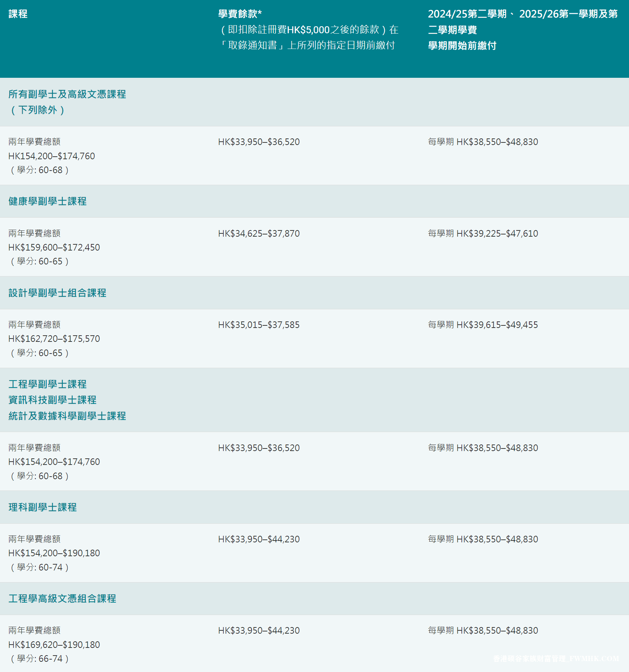Click 兩年學費總額 label under 理科副學士課程

tap(34, 539)
